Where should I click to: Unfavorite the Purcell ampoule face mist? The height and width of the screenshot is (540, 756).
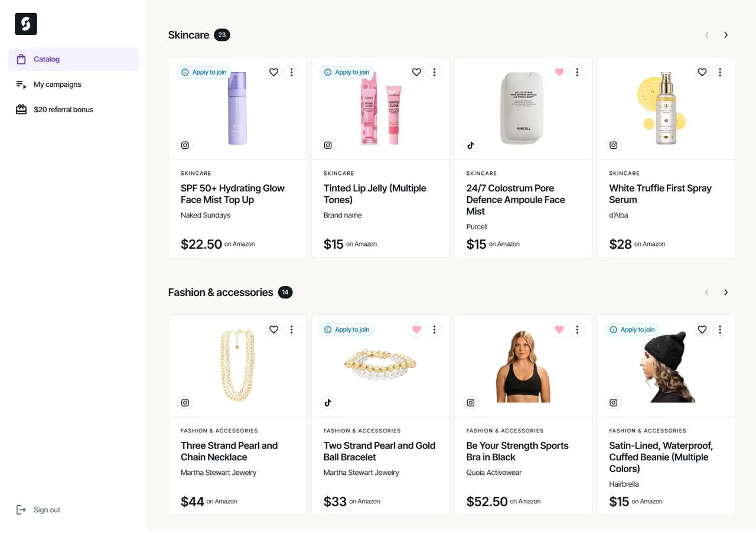pos(559,72)
